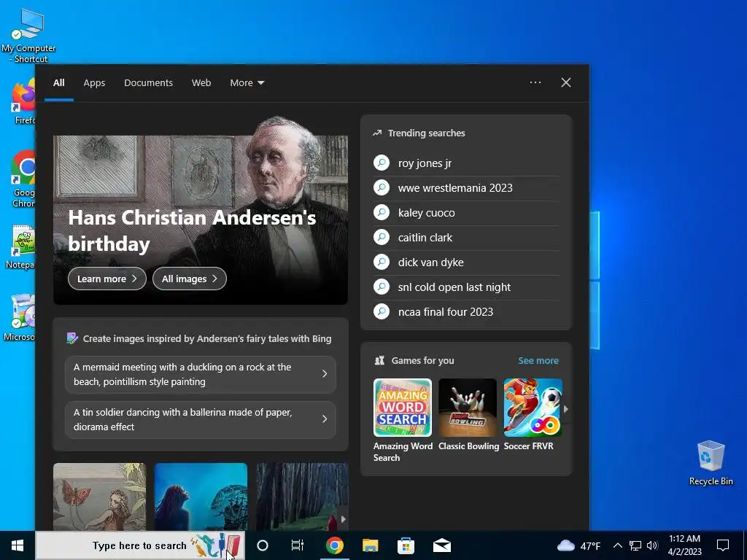The width and height of the screenshot is (747, 560).
Task: Choose the tin soldier dancing prompt
Action: (x=201, y=419)
